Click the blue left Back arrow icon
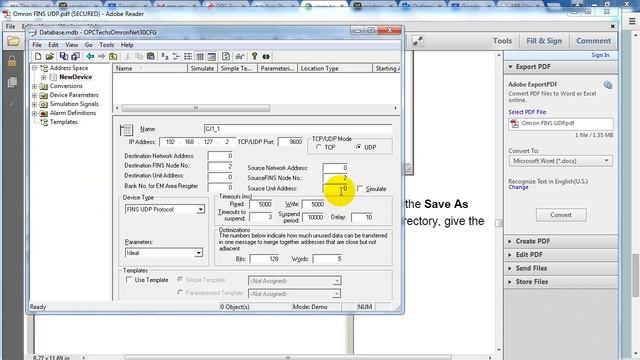This screenshot has width=640, height=360. (x=90, y=56)
